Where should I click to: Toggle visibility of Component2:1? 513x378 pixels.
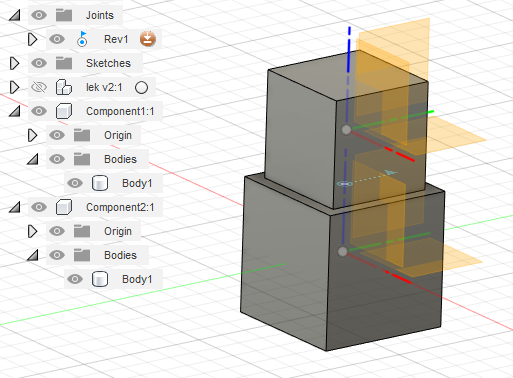pyautogui.click(x=39, y=207)
